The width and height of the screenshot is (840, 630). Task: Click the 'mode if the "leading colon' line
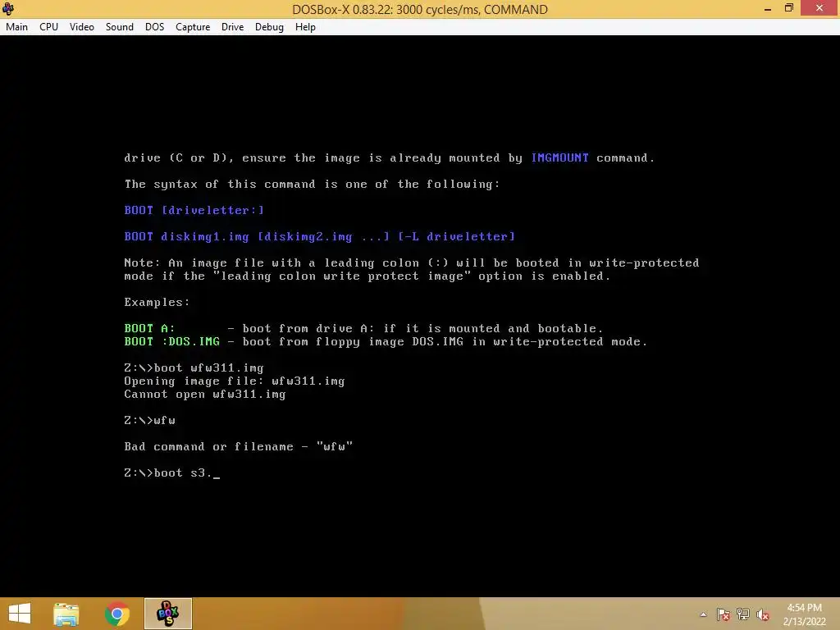[x=367, y=276]
